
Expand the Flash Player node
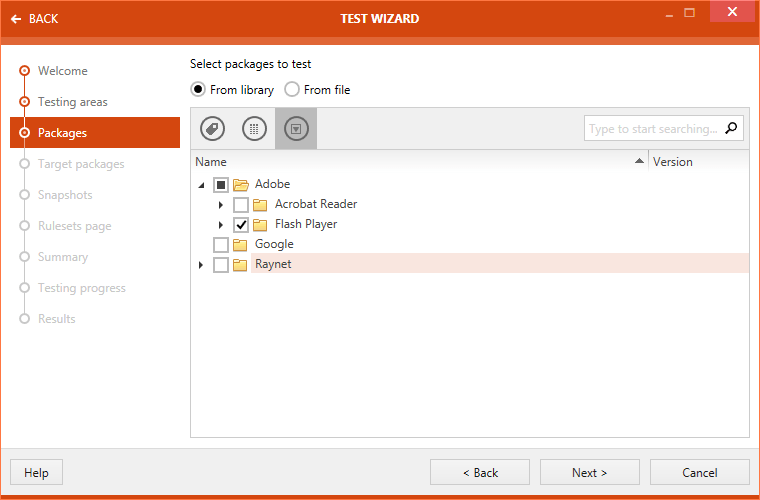[x=221, y=225]
